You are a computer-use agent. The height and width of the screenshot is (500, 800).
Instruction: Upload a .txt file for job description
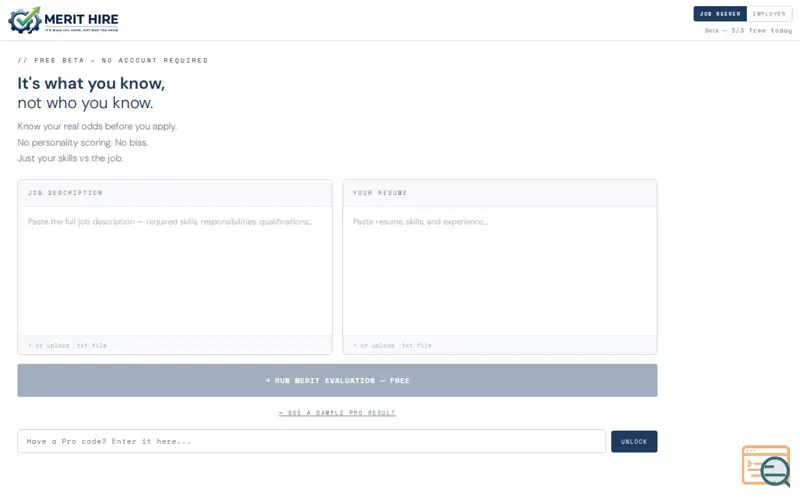click(x=67, y=345)
